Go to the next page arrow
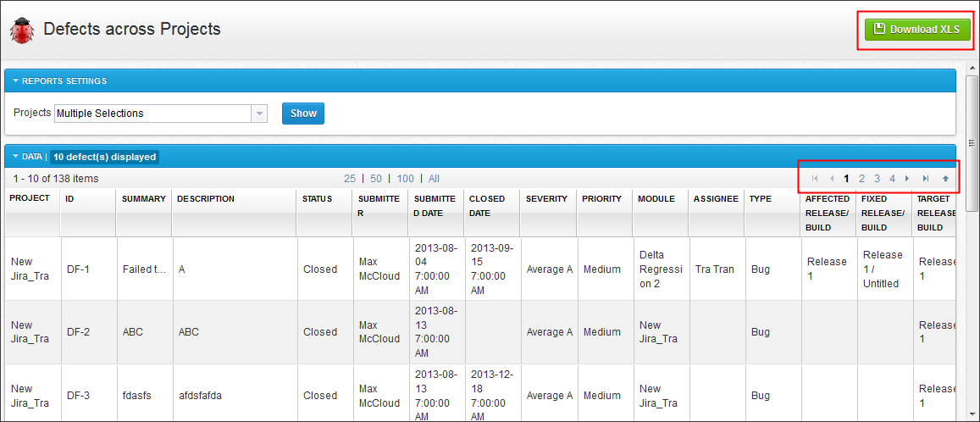The height and width of the screenshot is (422, 980). (907, 179)
